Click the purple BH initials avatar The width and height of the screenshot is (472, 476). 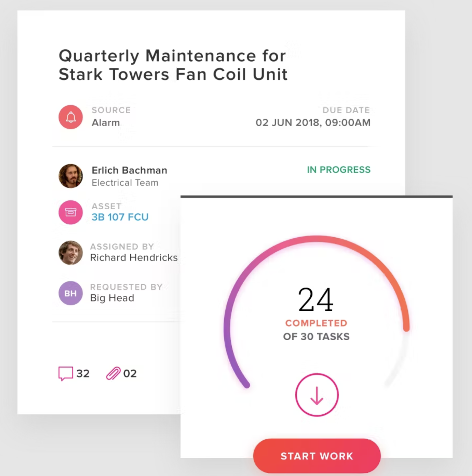(70, 293)
